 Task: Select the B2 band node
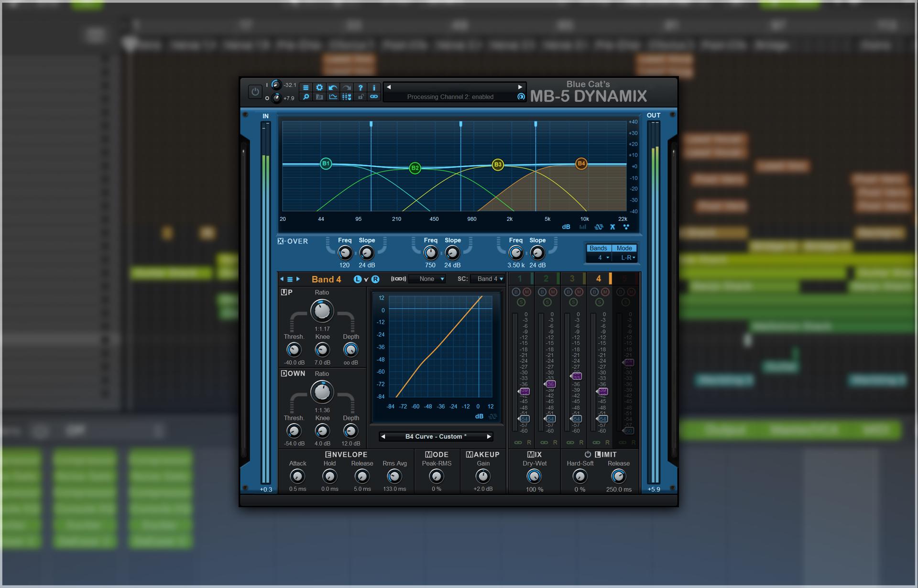point(415,168)
